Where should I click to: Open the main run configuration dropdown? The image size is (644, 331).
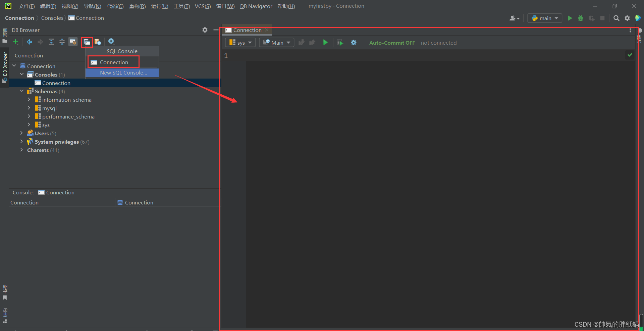(x=545, y=18)
